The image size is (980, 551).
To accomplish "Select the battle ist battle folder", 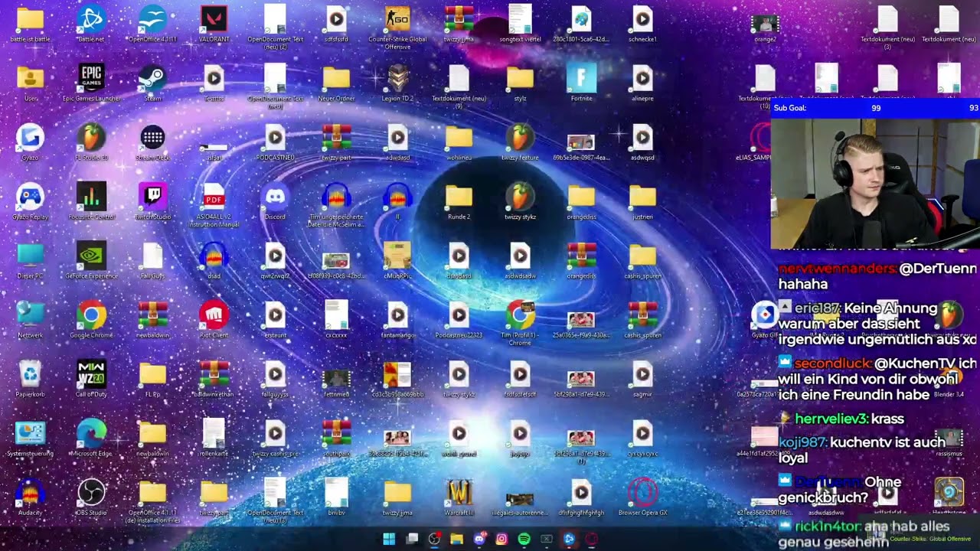I will point(30,24).
